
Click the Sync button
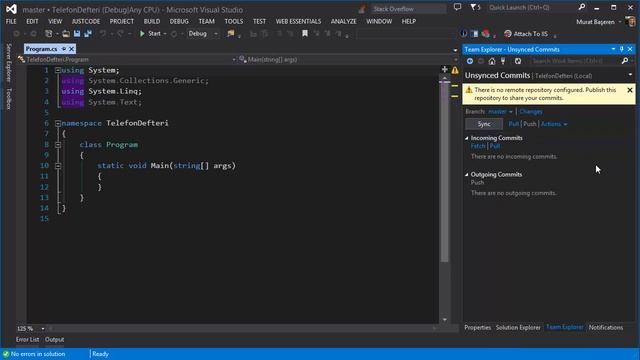pyautogui.click(x=484, y=124)
